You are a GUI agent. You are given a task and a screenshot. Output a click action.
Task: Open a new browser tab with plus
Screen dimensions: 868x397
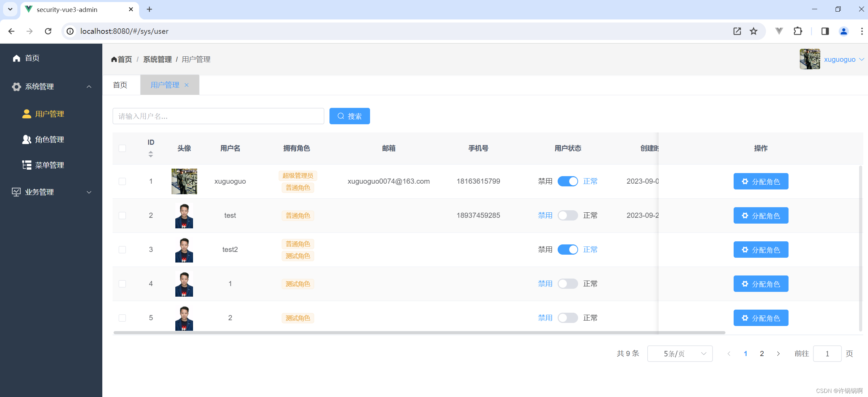pyautogui.click(x=149, y=10)
